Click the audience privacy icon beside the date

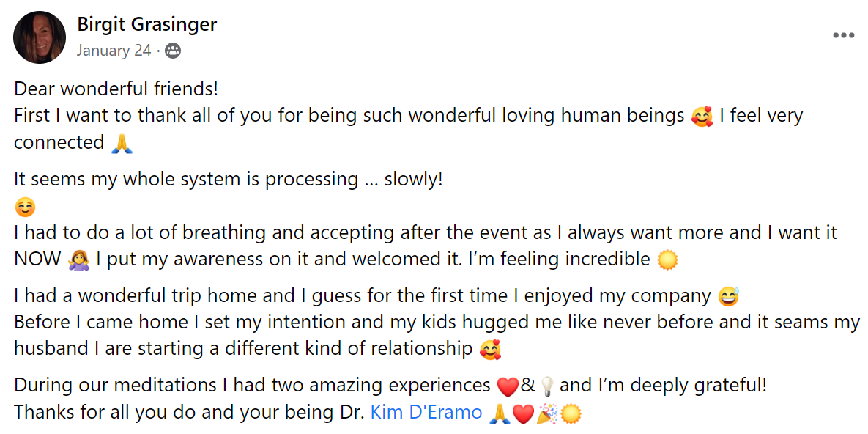(173, 51)
